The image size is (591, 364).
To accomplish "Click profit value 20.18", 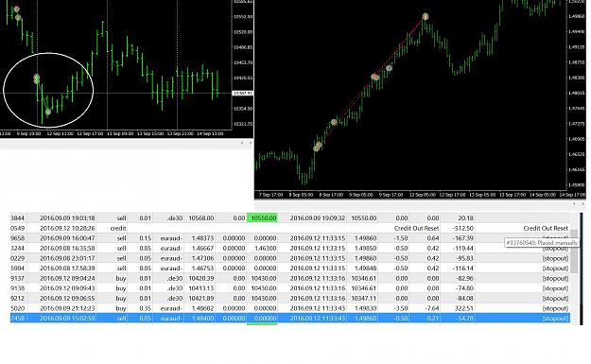I will (x=466, y=218).
